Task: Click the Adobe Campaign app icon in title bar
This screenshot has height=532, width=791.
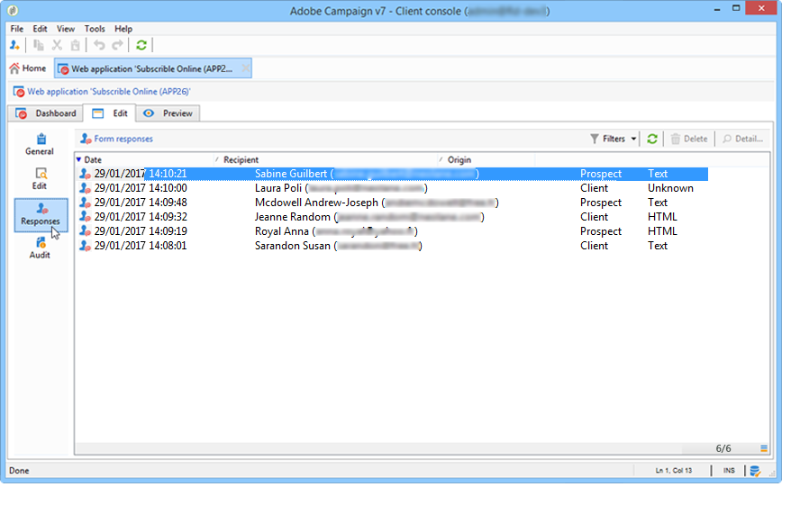Action: pos(13,11)
